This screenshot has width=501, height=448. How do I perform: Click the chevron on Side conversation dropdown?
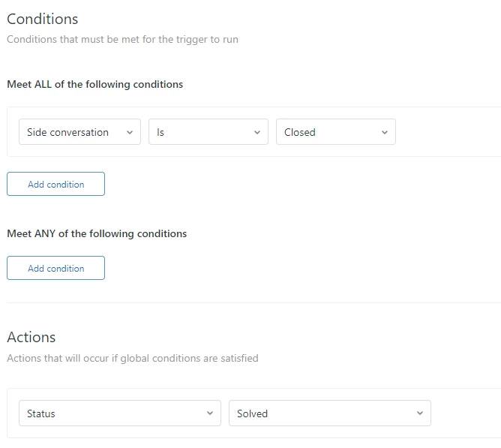pos(129,132)
